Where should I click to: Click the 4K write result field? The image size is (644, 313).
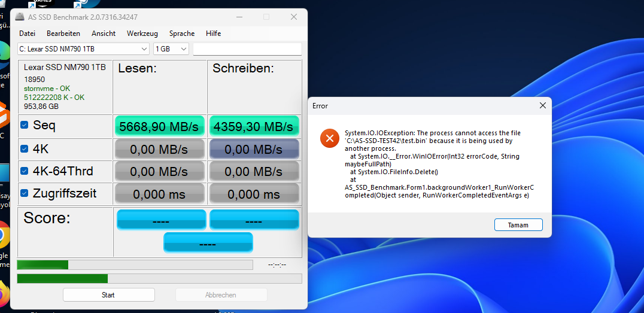(x=254, y=150)
